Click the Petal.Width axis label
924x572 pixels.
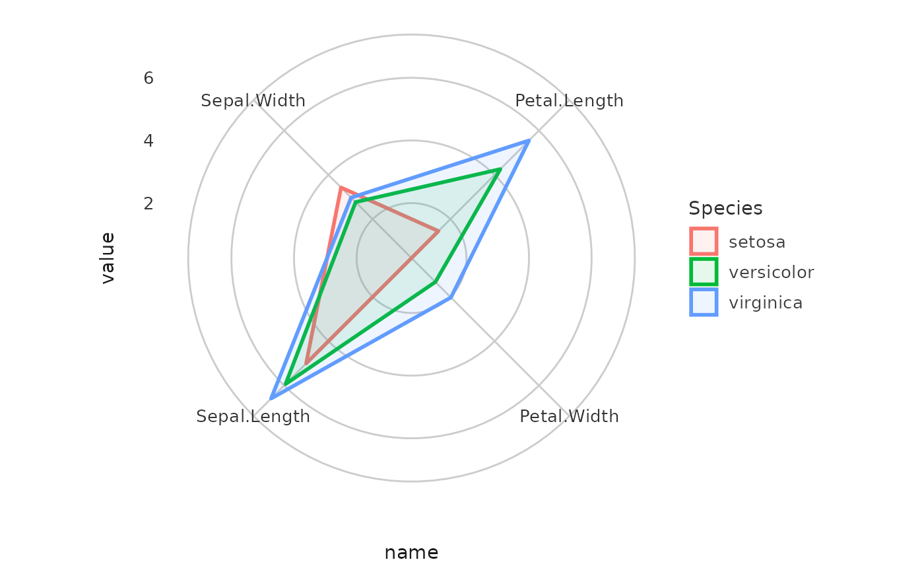(569, 416)
